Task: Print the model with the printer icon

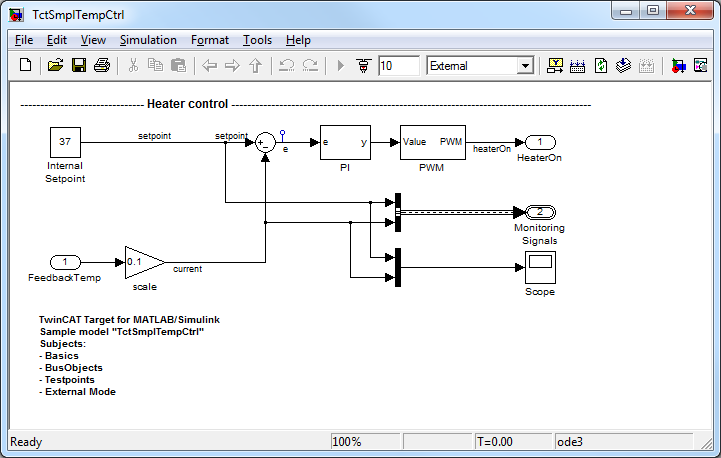Action: pos(102,65)
